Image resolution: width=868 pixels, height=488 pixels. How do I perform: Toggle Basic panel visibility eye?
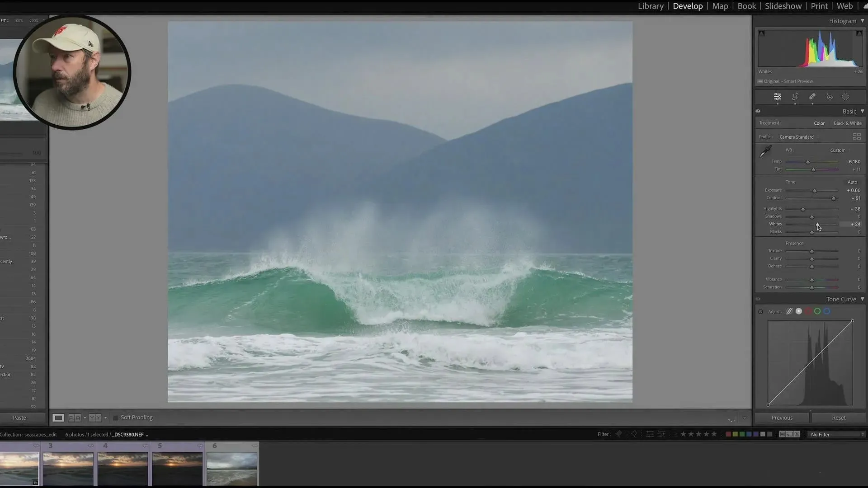[758, 111]
